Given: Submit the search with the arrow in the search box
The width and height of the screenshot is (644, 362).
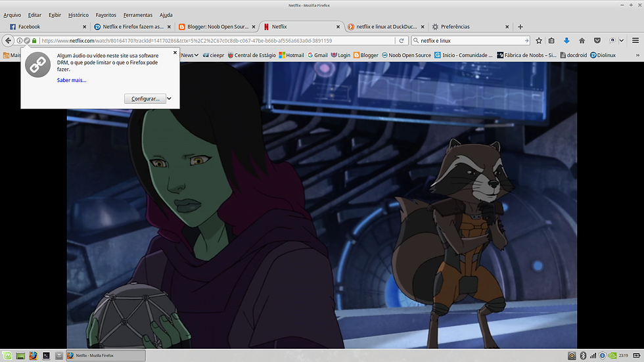Looking at the screenshot, I should (526, 41).
